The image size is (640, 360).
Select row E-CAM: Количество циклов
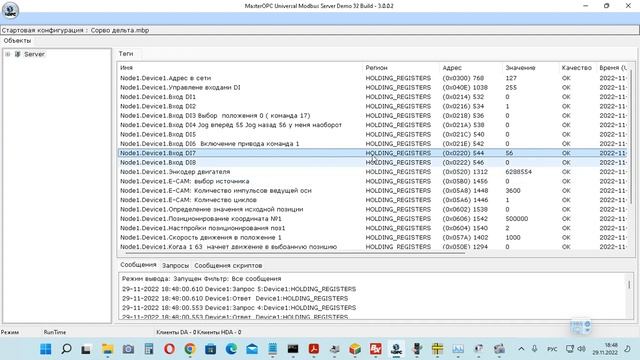[373, 200]
